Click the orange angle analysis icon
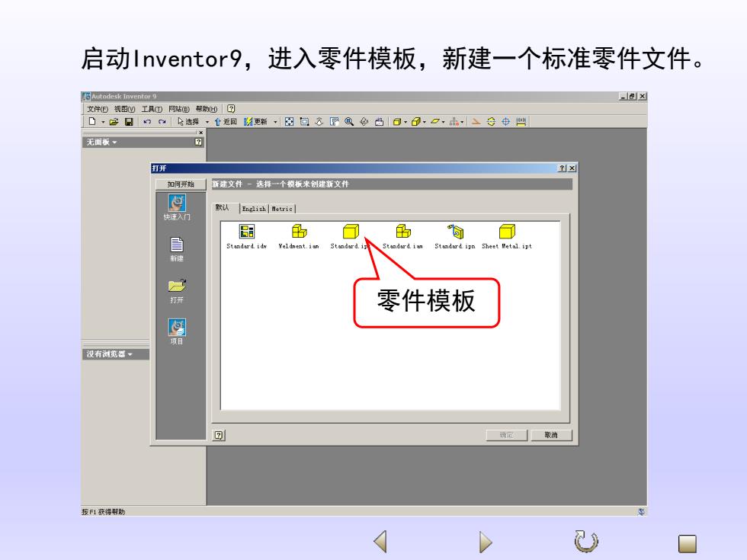 pyautogui.click(x=476, y=122)
